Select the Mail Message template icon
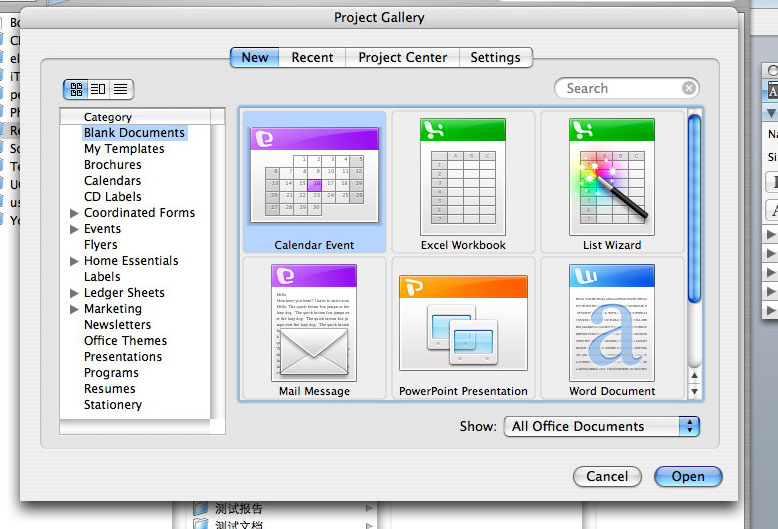Viewport: 778px width, 529px height. coord(314,323)
